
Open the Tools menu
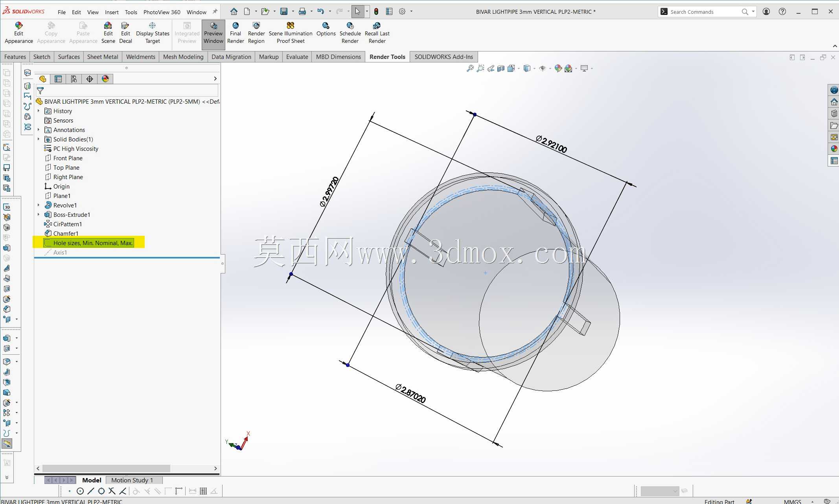point(131,12)
